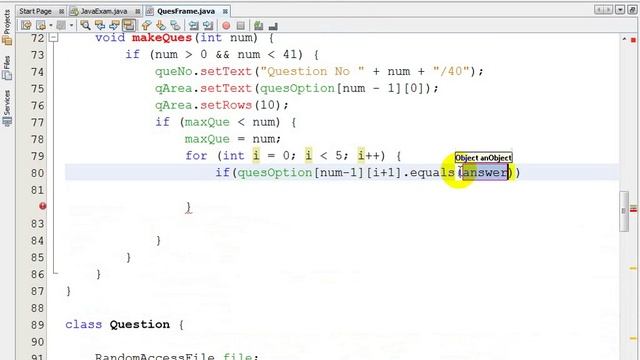Open the Services side panel
640x360 pixels.
(x=7, y=108)
